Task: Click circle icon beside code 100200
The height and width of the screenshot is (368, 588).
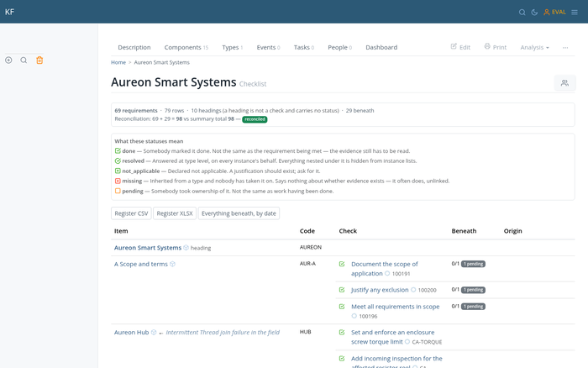Action: (x=413, y=290)
